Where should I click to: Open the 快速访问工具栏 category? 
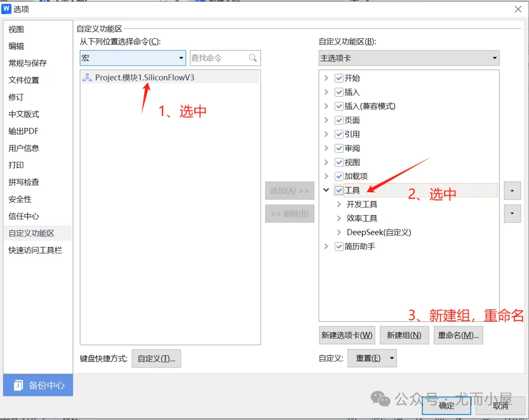[38, 250]
